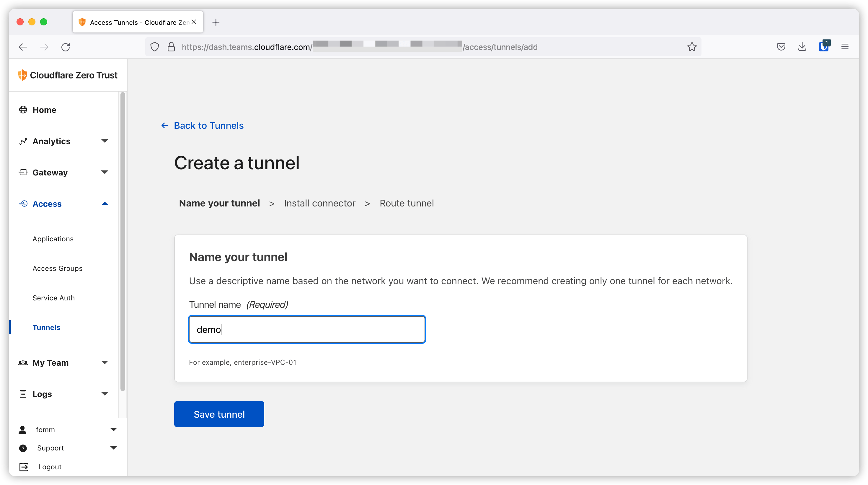Expand the Analytics dropdown
Viewport: 868px width, 485px height.
click(x=105, y=141)
